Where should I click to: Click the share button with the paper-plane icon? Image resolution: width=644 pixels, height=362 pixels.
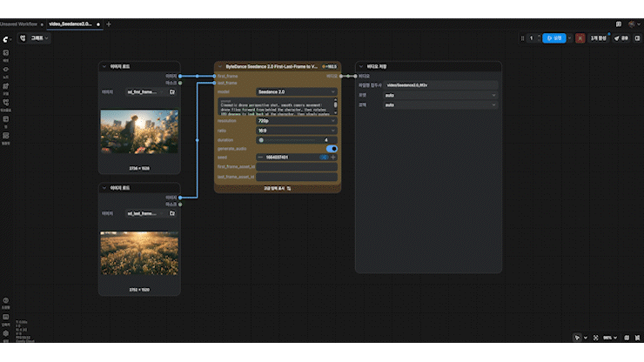coord(621,38)
